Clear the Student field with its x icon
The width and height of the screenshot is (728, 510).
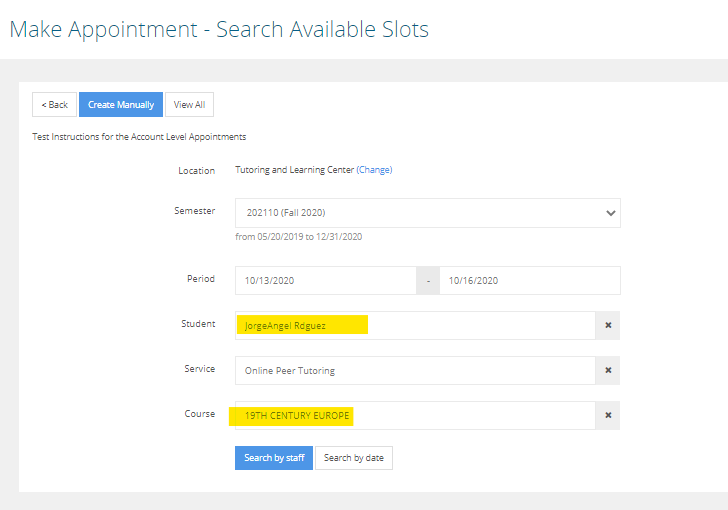tap(608, 326)
